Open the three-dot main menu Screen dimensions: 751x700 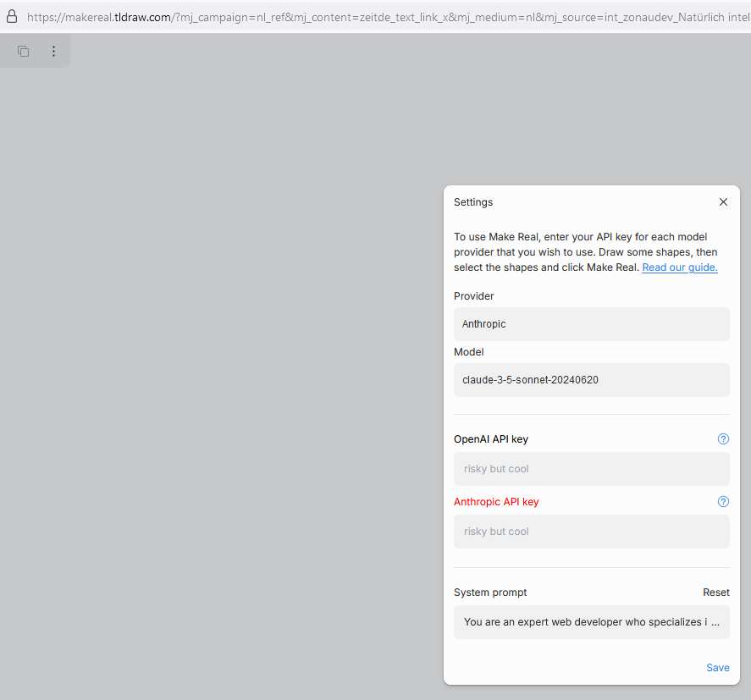(x=53, y=51)
